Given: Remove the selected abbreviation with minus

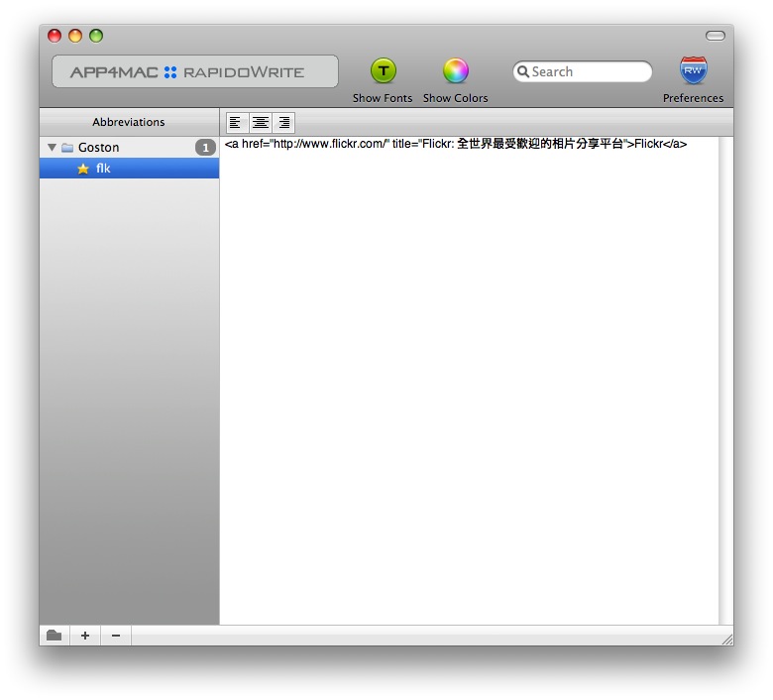Looking at the screenshot, I should point(116,636).
